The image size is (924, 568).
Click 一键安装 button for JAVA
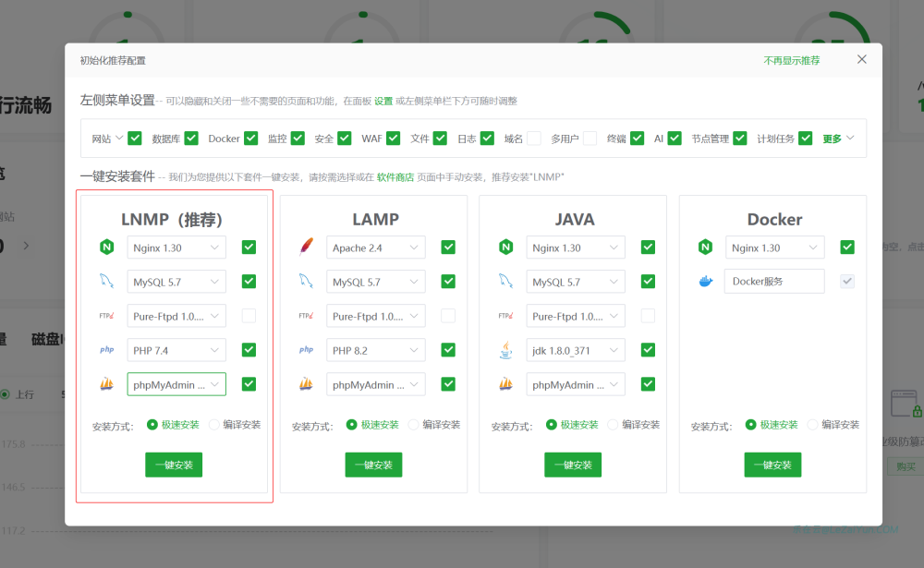coord(573,465)
